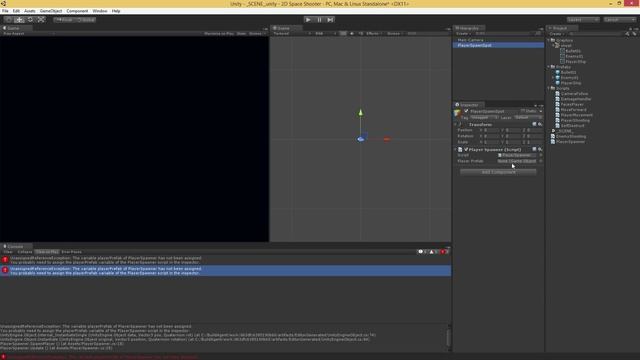Toggle scene audio speaker icon in Scene view
The height and width of the screenshot is (360, 640).
pos(360,33)
